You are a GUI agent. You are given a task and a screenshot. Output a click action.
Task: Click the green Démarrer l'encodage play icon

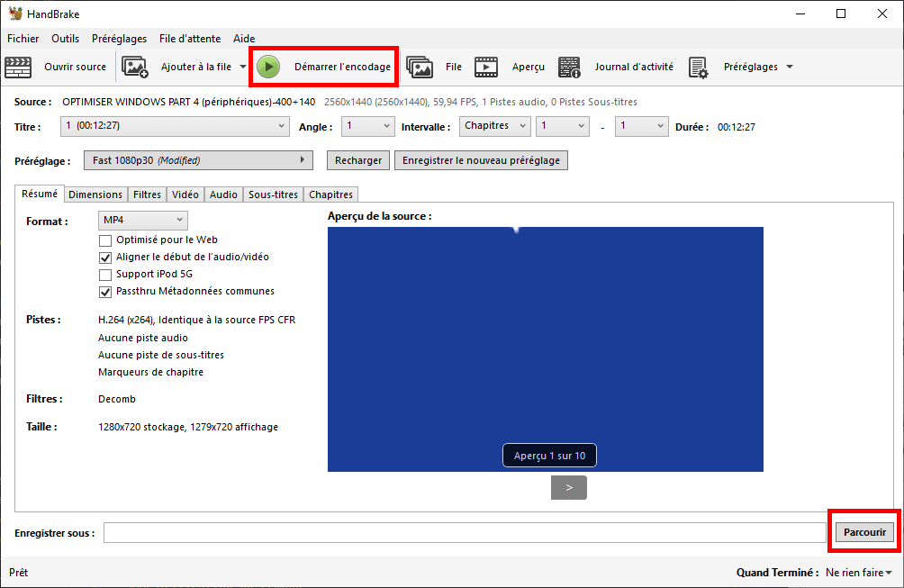[x=268, y=67]
